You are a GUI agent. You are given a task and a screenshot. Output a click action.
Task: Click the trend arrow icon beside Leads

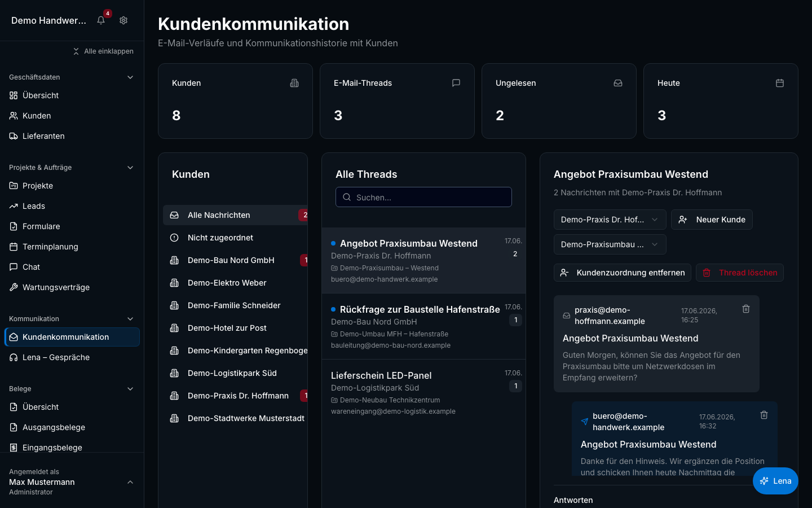(x=14, y=206)
